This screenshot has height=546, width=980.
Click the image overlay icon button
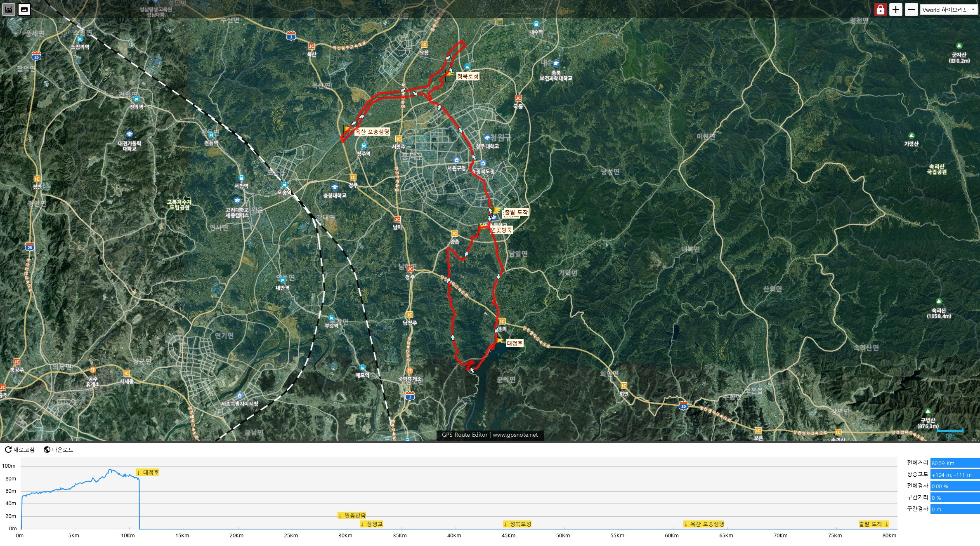24,9
